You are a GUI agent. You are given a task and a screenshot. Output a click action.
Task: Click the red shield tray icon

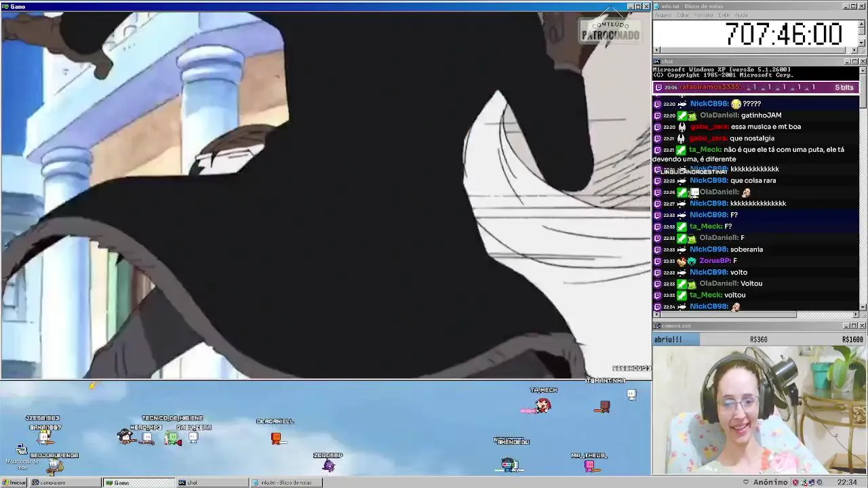click(795, 483)
